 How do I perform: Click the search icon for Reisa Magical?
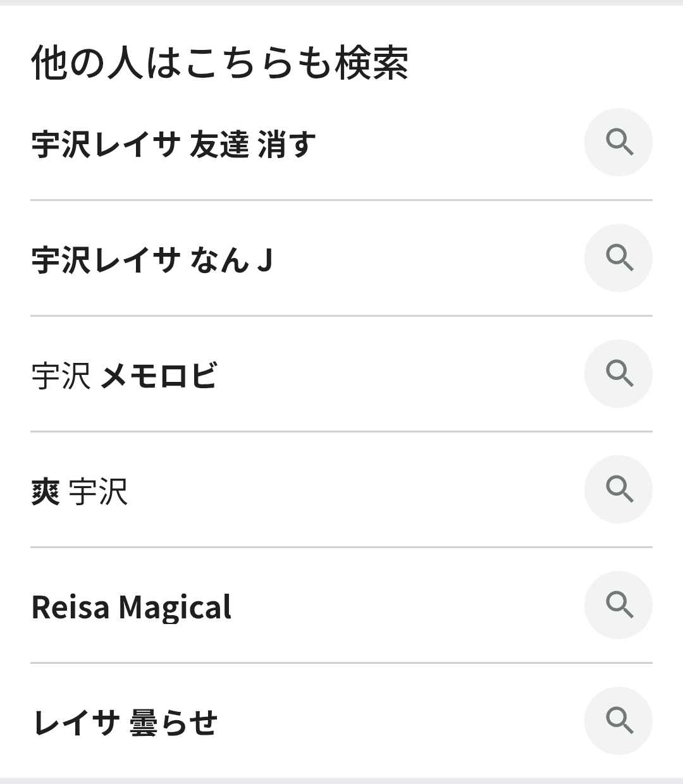click(618, 605)
